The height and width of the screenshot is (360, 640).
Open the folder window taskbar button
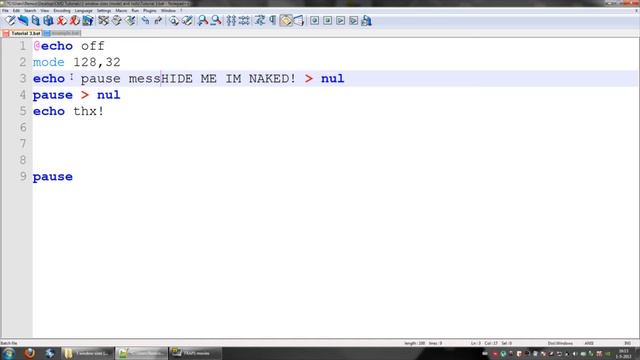tap(87, 353)
